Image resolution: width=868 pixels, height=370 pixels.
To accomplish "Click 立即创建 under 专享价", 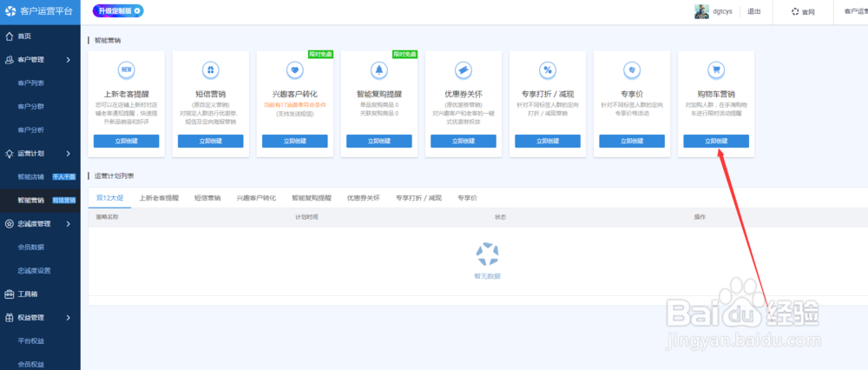I will [x=632, y=142].
